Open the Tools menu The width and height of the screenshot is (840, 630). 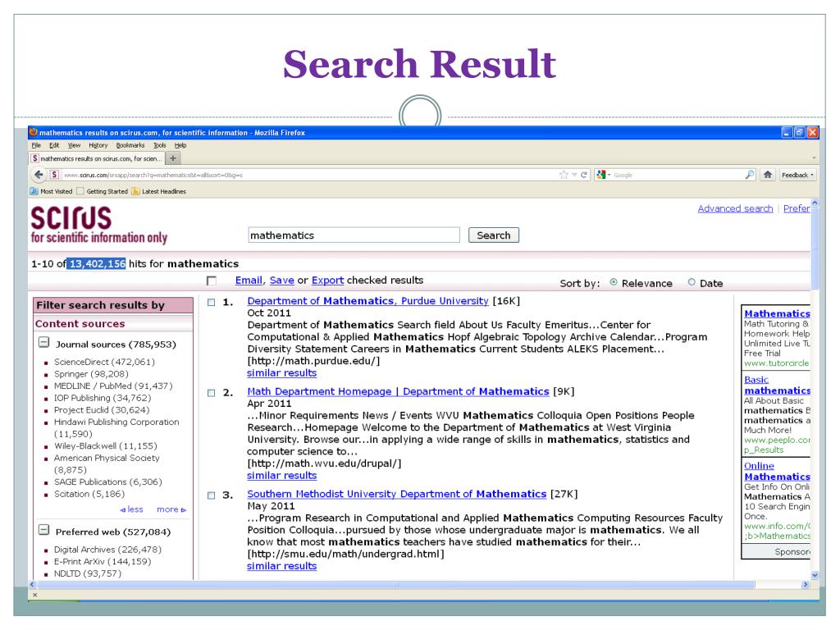pyautogui.click(x=160, y=145)
